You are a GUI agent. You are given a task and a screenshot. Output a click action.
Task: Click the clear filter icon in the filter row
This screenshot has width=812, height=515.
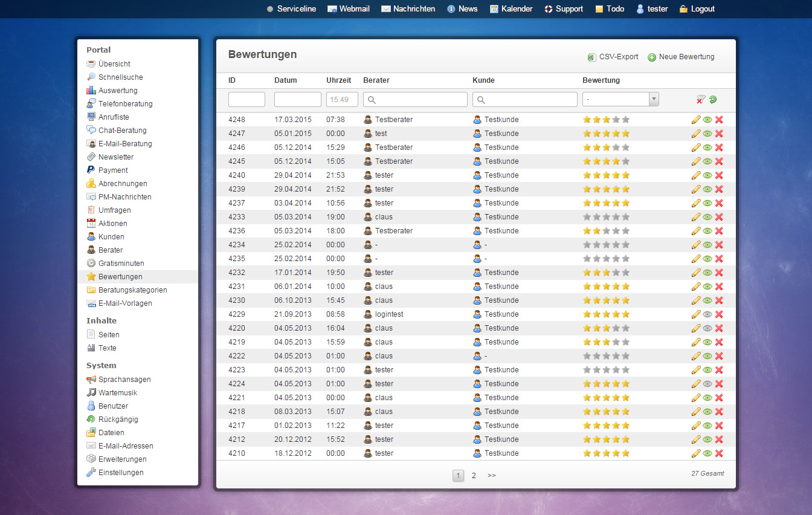click(701, 100)
